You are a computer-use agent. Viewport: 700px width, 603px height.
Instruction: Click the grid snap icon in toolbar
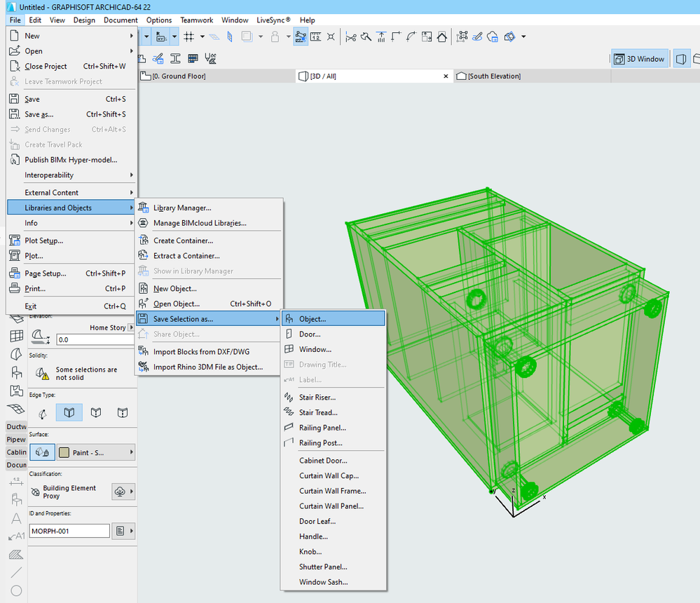point(188,36)
